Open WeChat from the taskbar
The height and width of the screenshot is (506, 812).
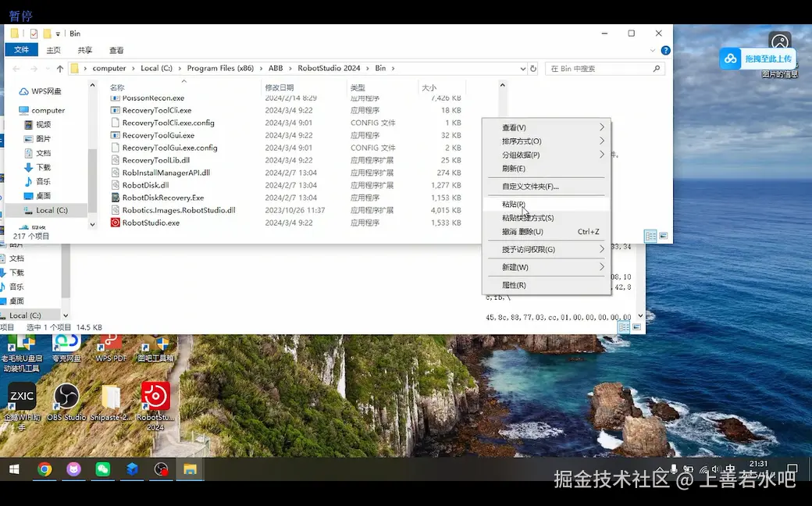(x=102, y=469)
